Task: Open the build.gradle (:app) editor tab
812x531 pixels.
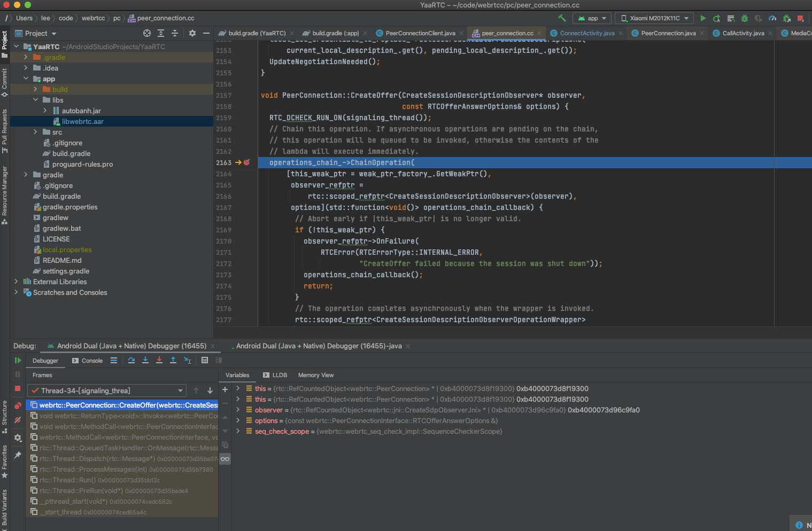Action: tap(335, 33)
